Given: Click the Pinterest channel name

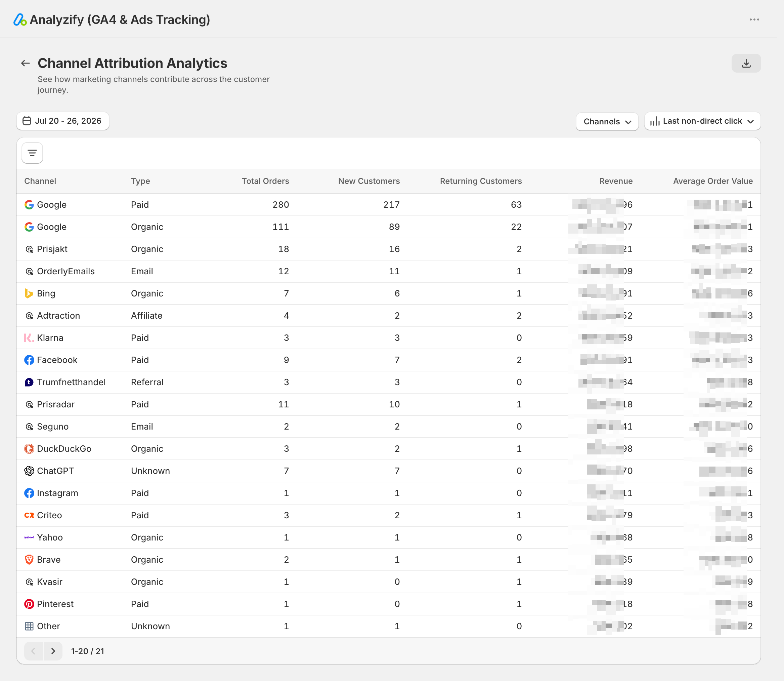Looking at the screenshot, I should coord(55,604).
